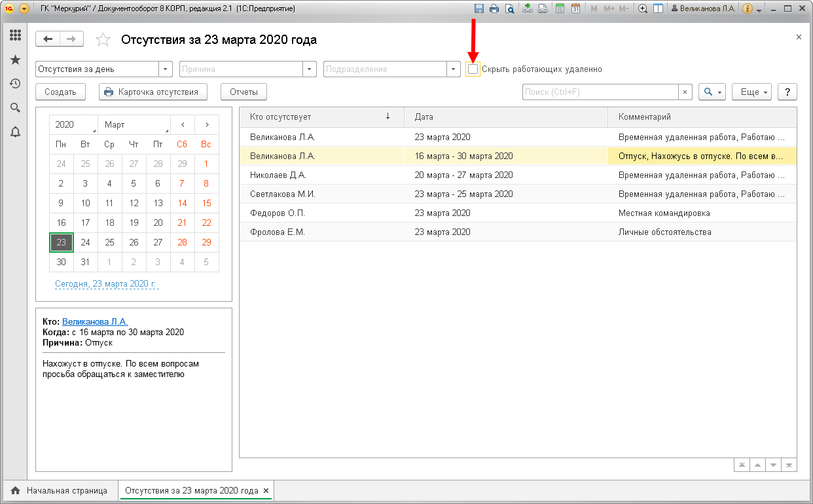Sort by the 'Дата' column header
The width and height of the screenshot is (813, 504).
[506, 117]
